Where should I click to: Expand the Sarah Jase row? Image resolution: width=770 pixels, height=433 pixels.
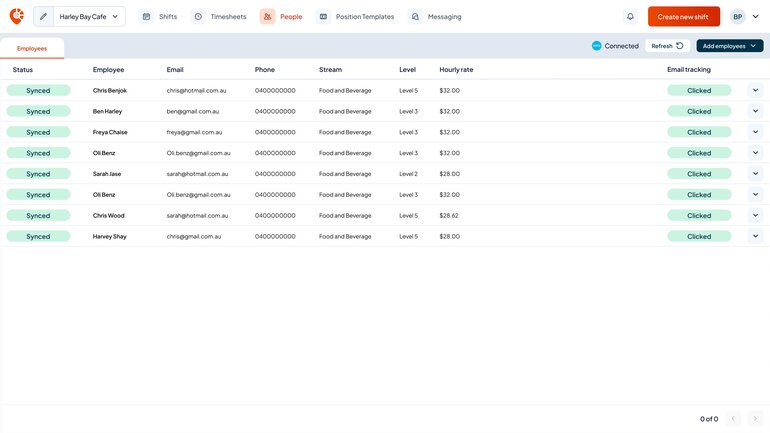click(755, 174)
